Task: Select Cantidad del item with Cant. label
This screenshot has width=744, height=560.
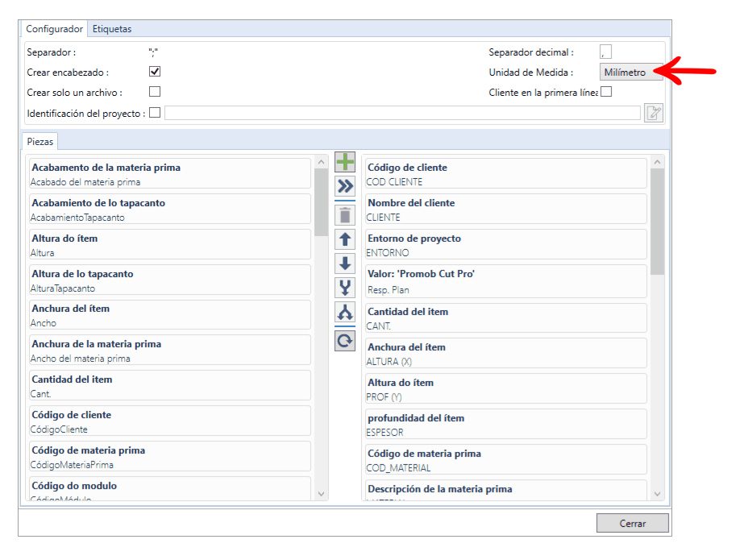Action: point(170,386)
